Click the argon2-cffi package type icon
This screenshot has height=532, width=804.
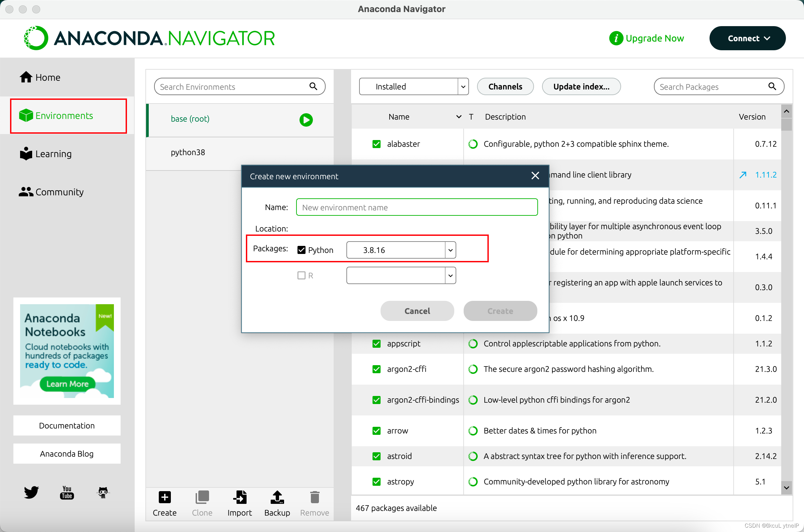(473, 369)
